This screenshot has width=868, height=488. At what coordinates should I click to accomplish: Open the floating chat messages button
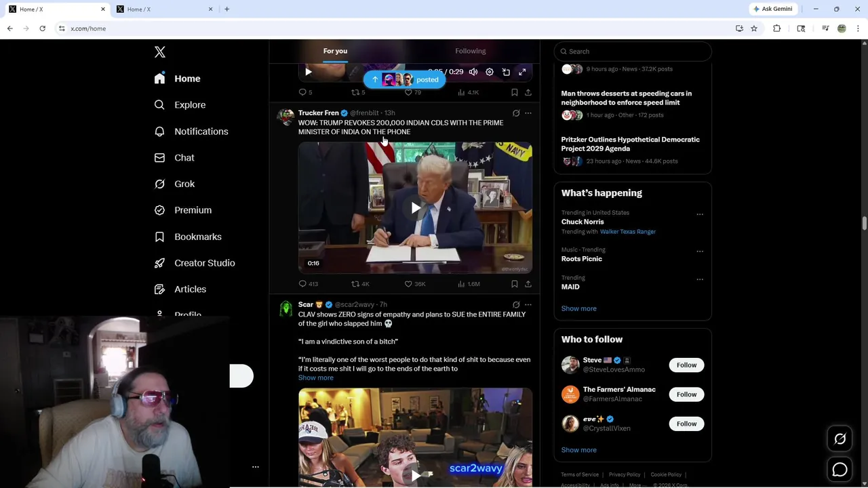click(x=840, y=470)
